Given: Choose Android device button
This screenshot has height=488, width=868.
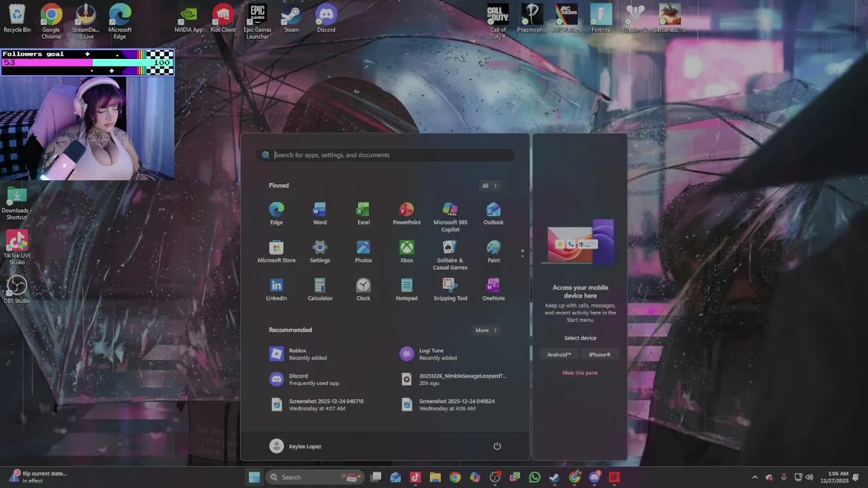Looking at the screenshot, I should point(559,354).
